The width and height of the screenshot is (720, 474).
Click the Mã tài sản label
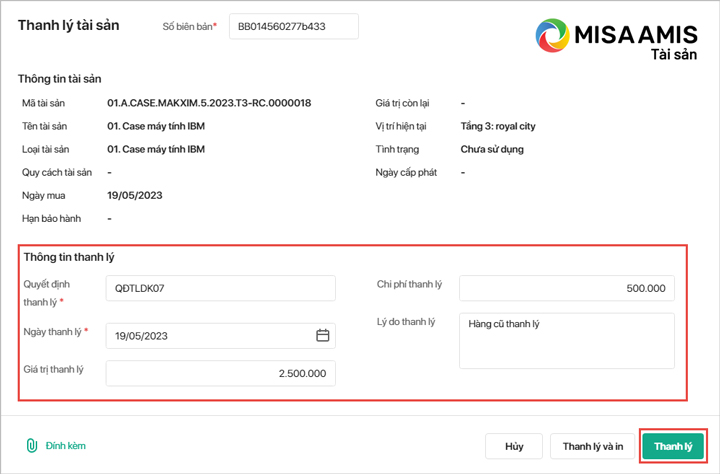coord(43,103)
